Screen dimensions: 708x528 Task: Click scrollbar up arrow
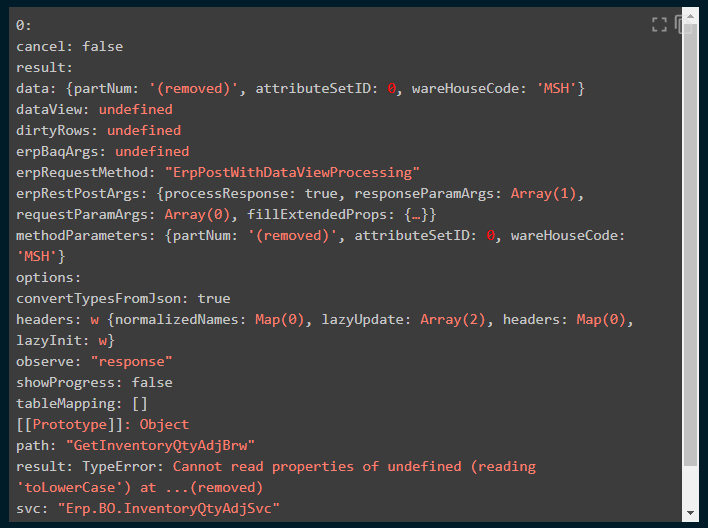click(x=690, y=15)
